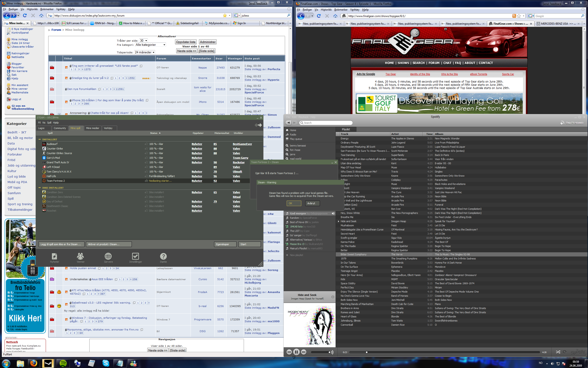Screen dimensions: 588x368
Task: Click Start button in Steam window
Action: 250,244
